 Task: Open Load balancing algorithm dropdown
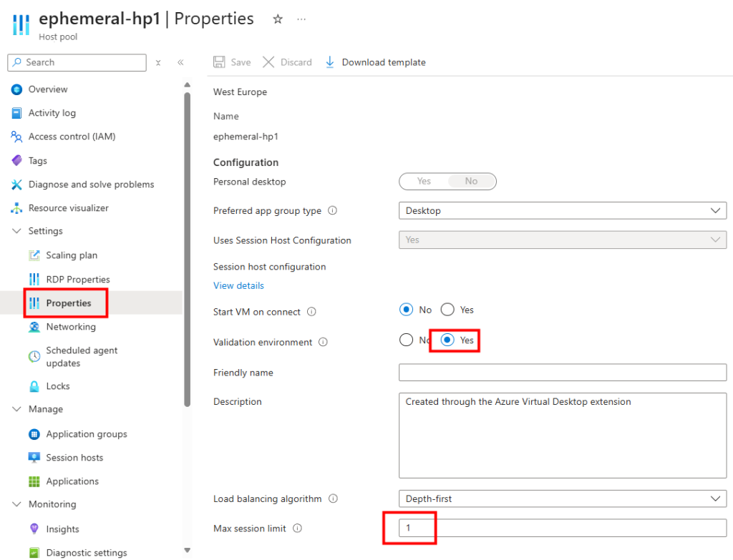coord(563,498)
